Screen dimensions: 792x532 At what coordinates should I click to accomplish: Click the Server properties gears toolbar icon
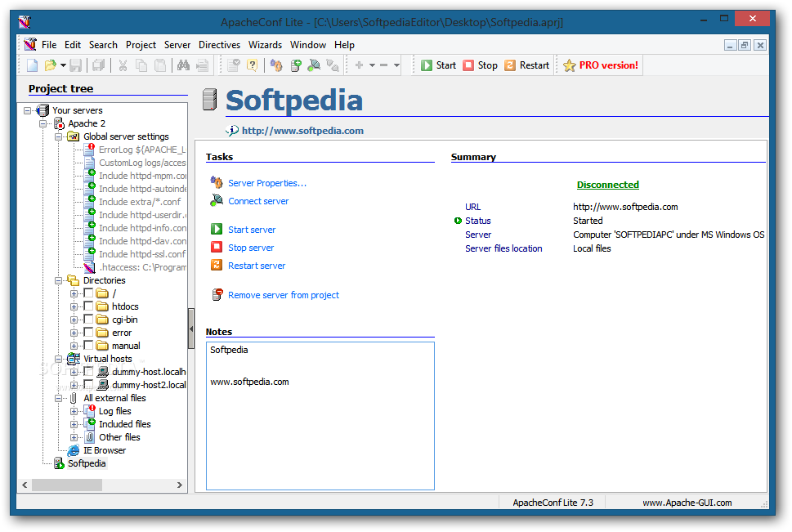click(276, 65)
